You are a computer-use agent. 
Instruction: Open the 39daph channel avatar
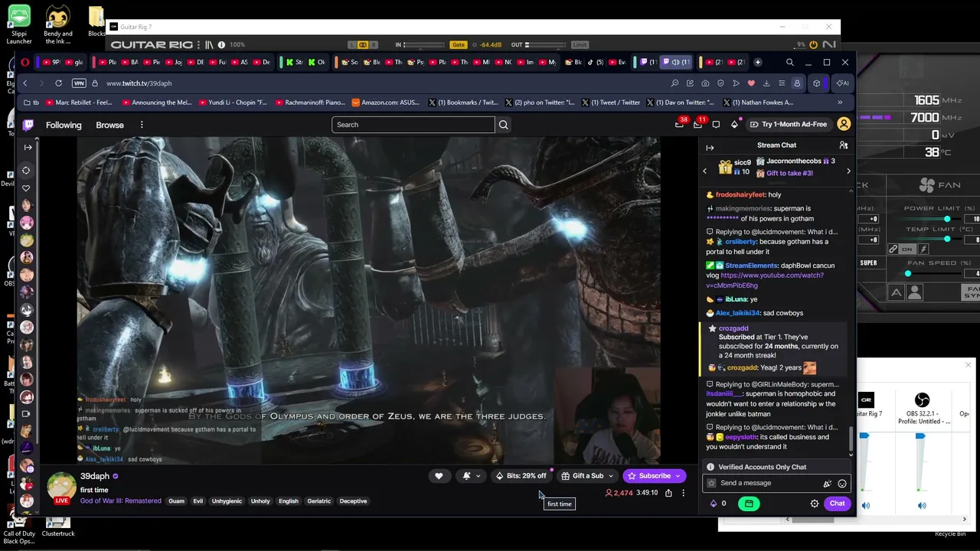(61, 487)
